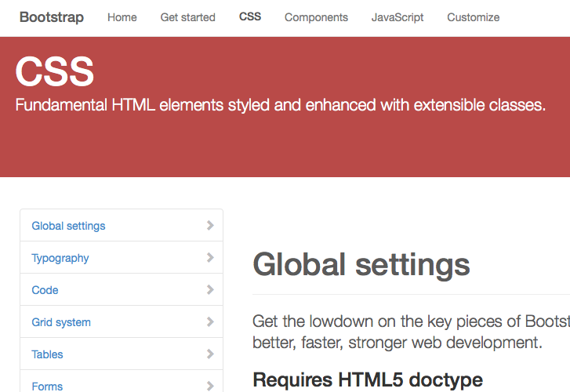Click the chevron arrow next to Typography
Viewport: 570px width, 392px height.
(210, 258)
